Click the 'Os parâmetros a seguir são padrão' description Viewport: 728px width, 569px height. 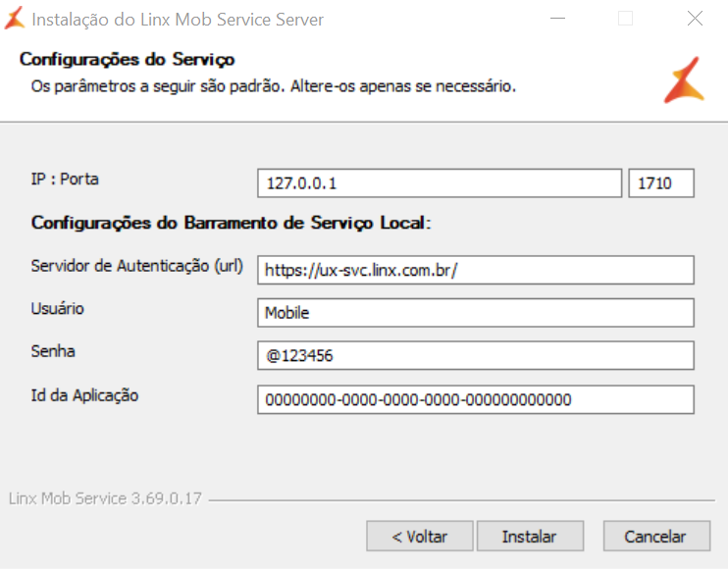click(x=274, y=86)
